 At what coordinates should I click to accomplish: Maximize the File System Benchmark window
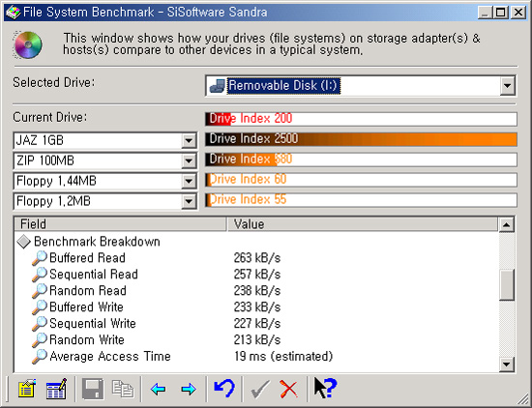(x=501, y=13)
